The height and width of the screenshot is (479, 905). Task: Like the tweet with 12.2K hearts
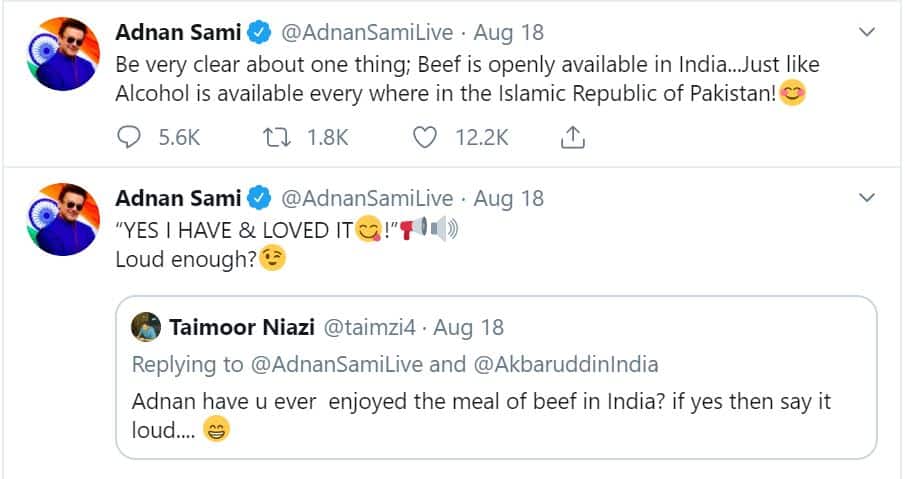pos(426,137)
